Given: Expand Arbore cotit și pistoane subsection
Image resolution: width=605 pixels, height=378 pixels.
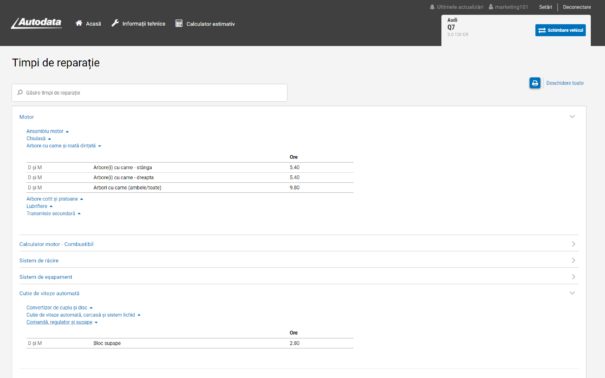Looking at the screenshot, I should 54,199.
